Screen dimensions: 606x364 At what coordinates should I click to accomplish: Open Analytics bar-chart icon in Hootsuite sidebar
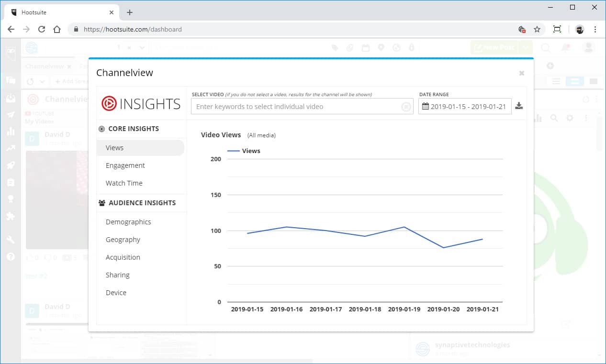11,132
